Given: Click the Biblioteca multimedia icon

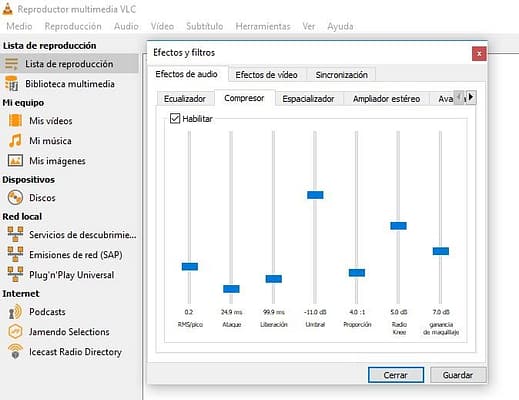Looking at the screenshot, I should [11, 84].
